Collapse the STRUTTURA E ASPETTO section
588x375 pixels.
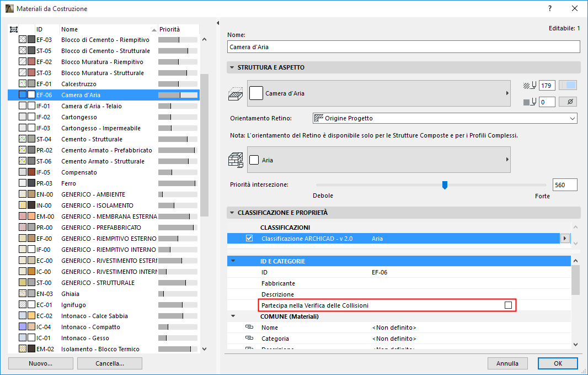[x=233, y=67]
